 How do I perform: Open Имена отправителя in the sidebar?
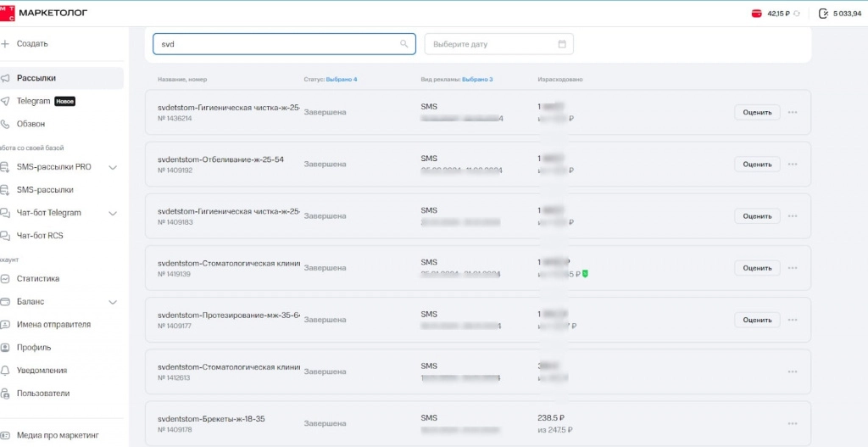pyautogui.click(x=53, y=325)
